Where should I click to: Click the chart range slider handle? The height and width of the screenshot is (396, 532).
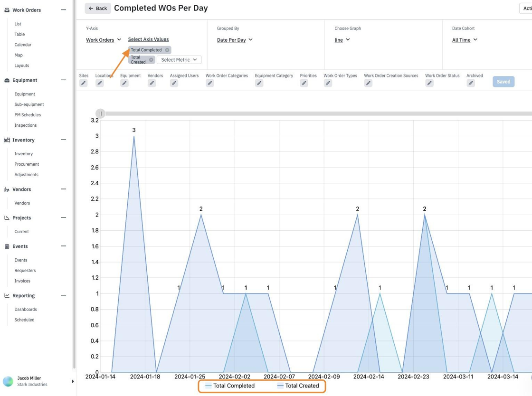point(100,113)
